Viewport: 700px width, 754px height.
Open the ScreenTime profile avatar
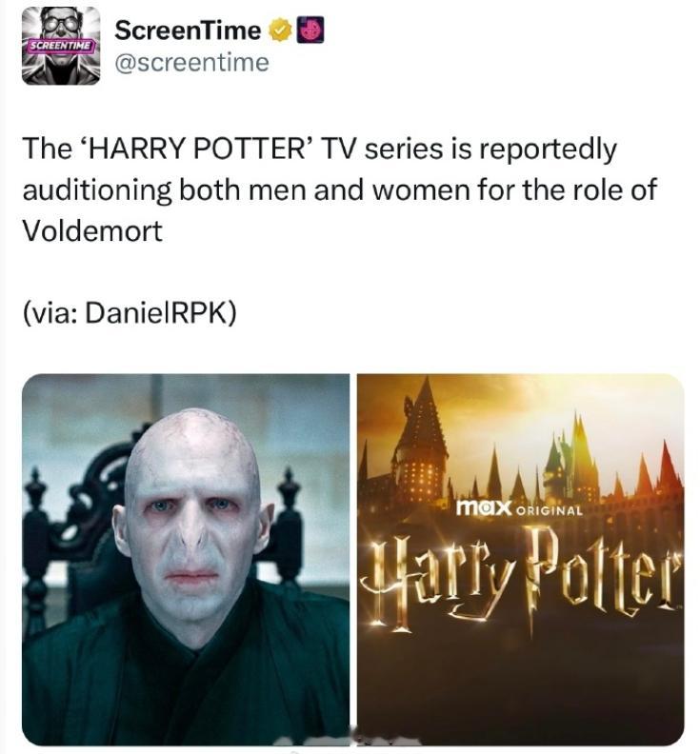[x=61, y=46]
